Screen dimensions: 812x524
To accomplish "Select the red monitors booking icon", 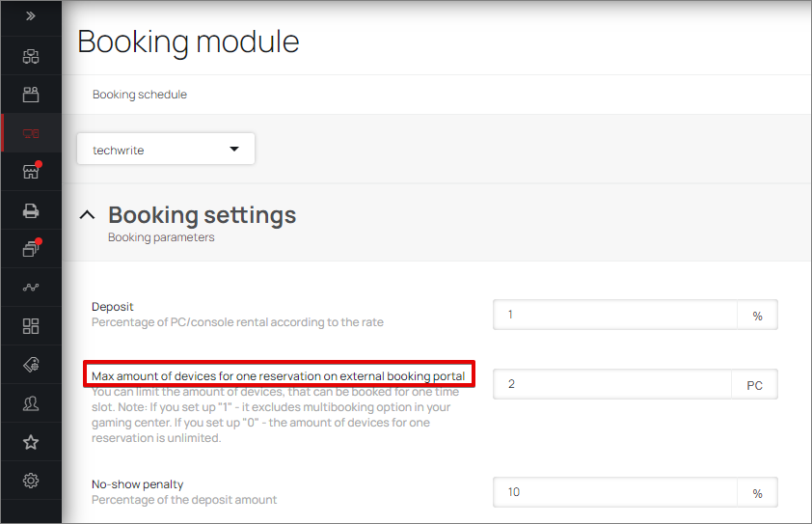I will tap(31, 134).
